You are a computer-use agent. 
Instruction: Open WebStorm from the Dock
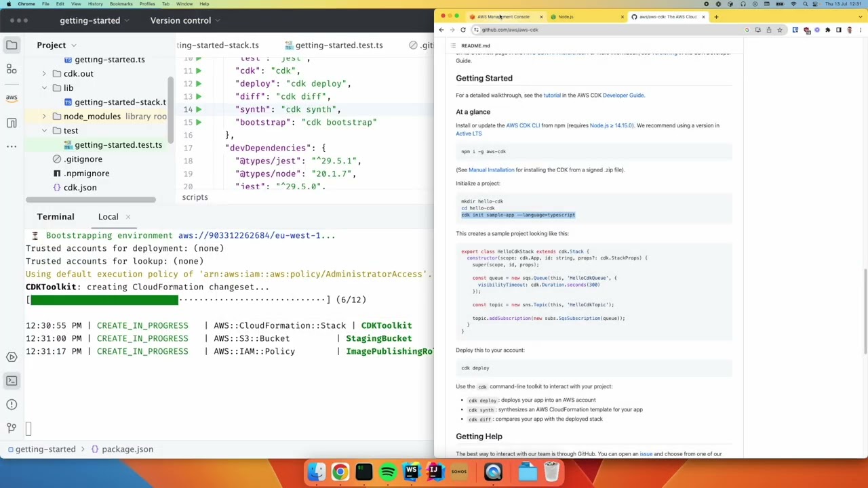point(412,472)
